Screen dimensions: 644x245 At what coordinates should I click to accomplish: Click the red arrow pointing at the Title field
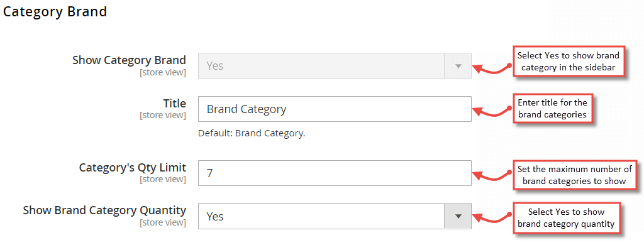[492, 112]
